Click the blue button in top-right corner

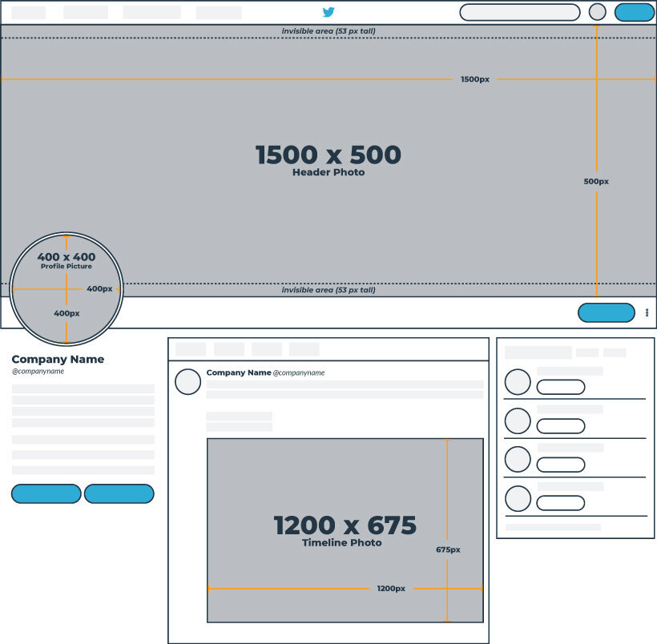(634, 12)
